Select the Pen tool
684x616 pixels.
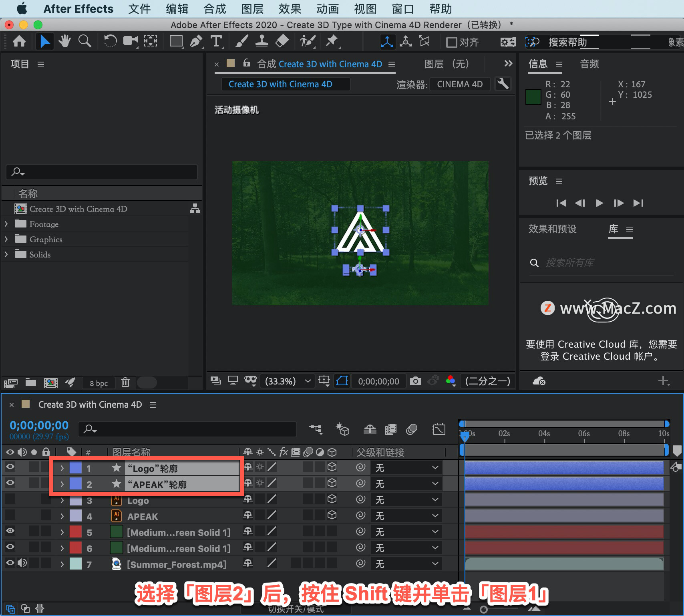[196, 41]
